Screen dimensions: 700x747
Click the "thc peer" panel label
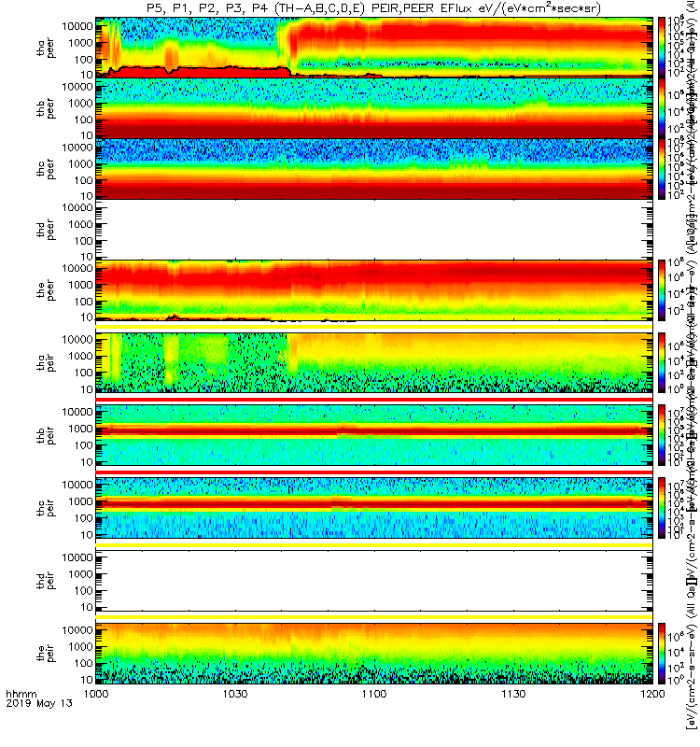(x=46, y=169)
